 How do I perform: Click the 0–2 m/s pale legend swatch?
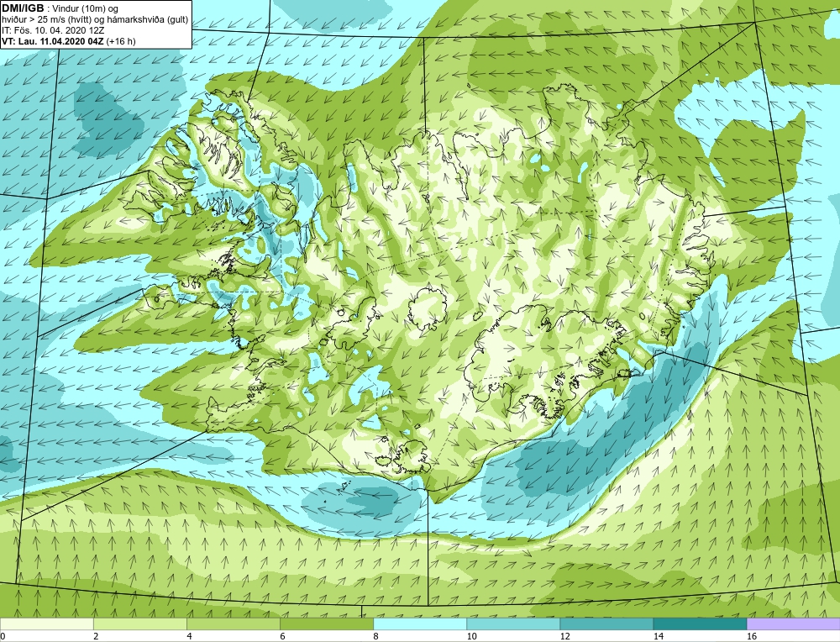[x=46, y=624]
